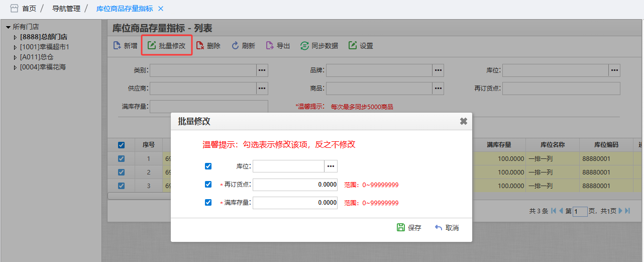Toggle the 再订货点 checkbox in dialog
Image resolution: width=644 pixels, height=262 pixels.
[208, 185]
